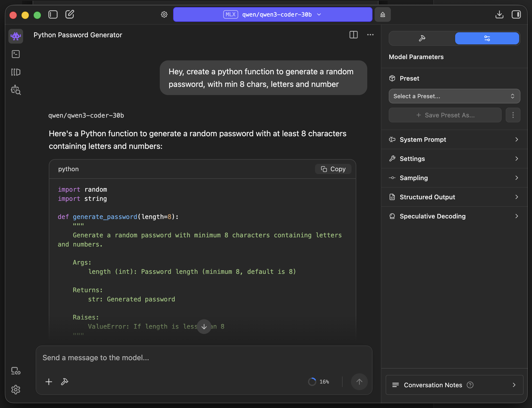Open chat options three-dot menu
532x408 pixels.
point(370,35)
